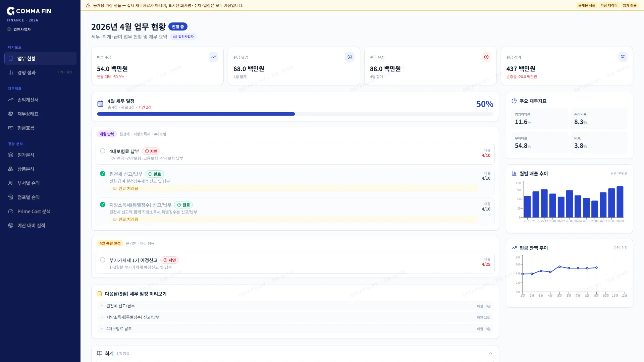
Task: Click the key financial indicators pie icon
Action: coord(514,101)
